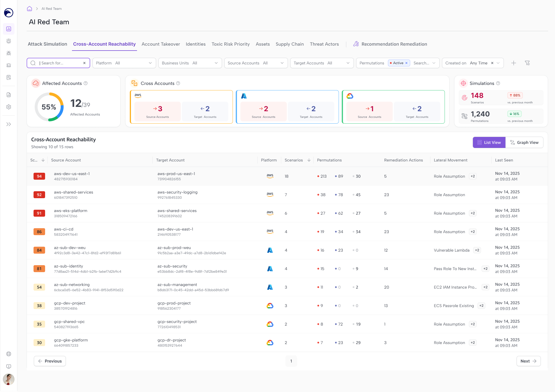Clear the Any Time created-on filter
The image size is (555, 392).
pos(492,63)
